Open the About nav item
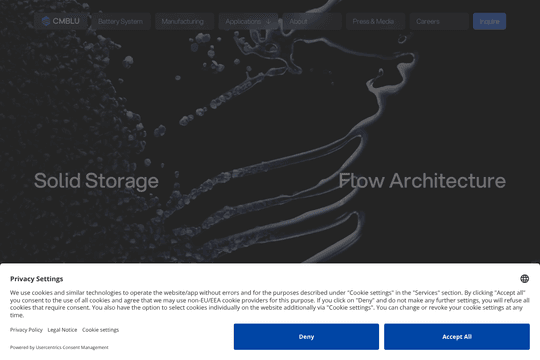540x360 pixels. point(312,21)
